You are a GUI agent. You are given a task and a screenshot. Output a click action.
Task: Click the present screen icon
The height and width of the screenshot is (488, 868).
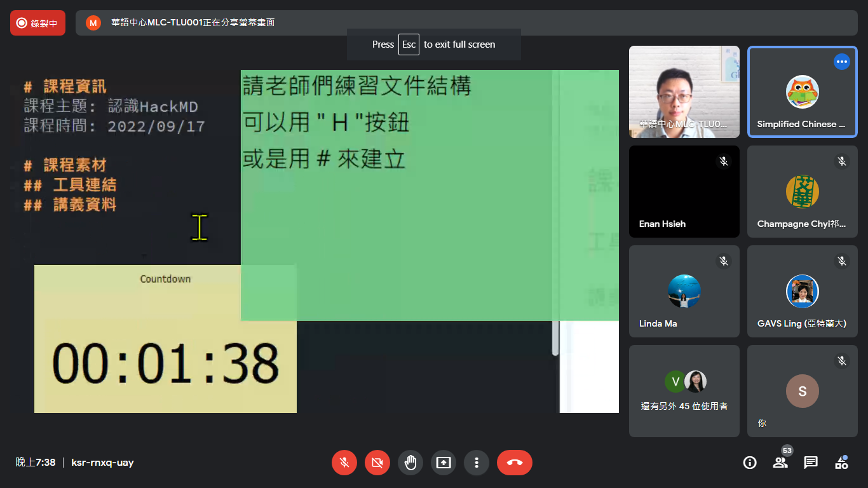pos(444,463)
